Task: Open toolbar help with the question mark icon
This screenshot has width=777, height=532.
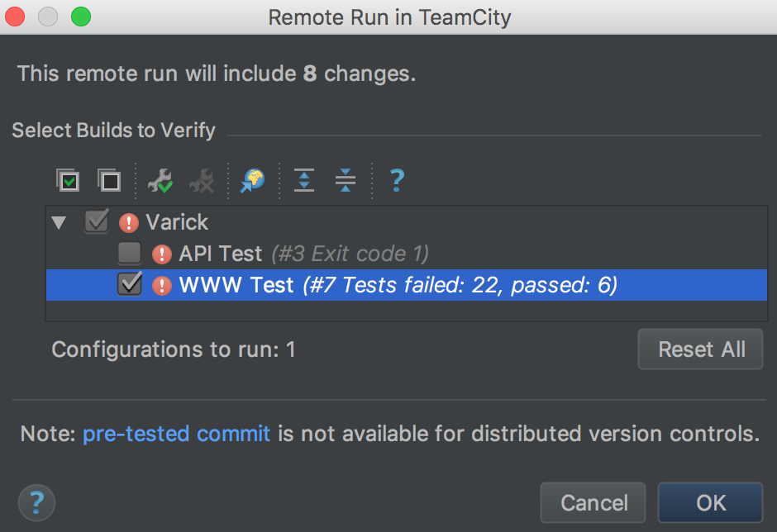Action: click(x=397, y=180)
